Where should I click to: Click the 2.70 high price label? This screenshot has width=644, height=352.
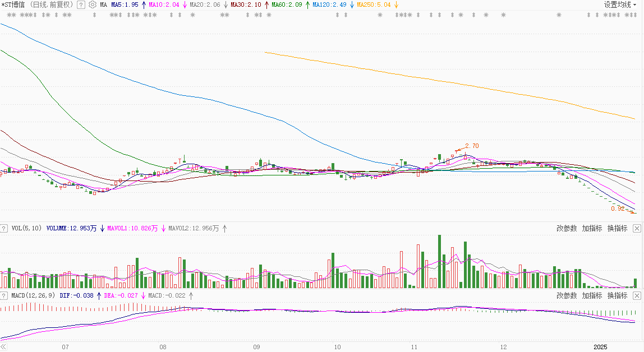coord(472,146)
